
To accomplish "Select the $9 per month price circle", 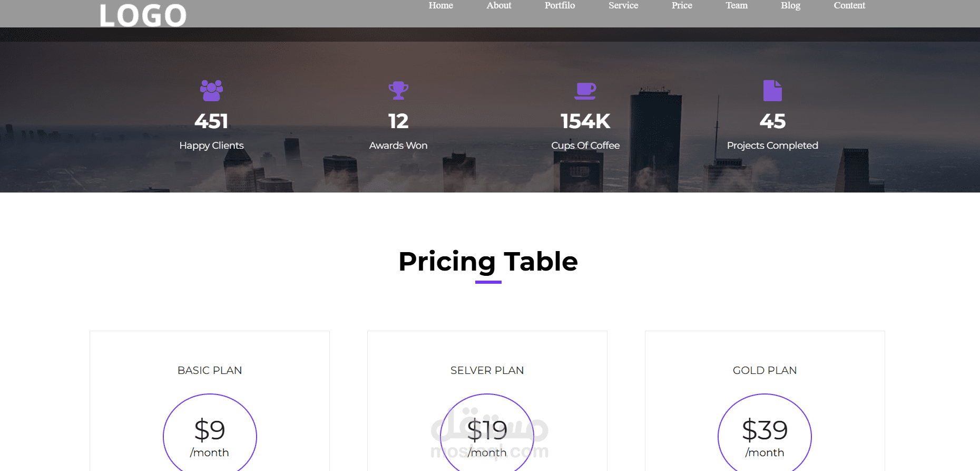I will pyautogui.click(x=210, y=435).
